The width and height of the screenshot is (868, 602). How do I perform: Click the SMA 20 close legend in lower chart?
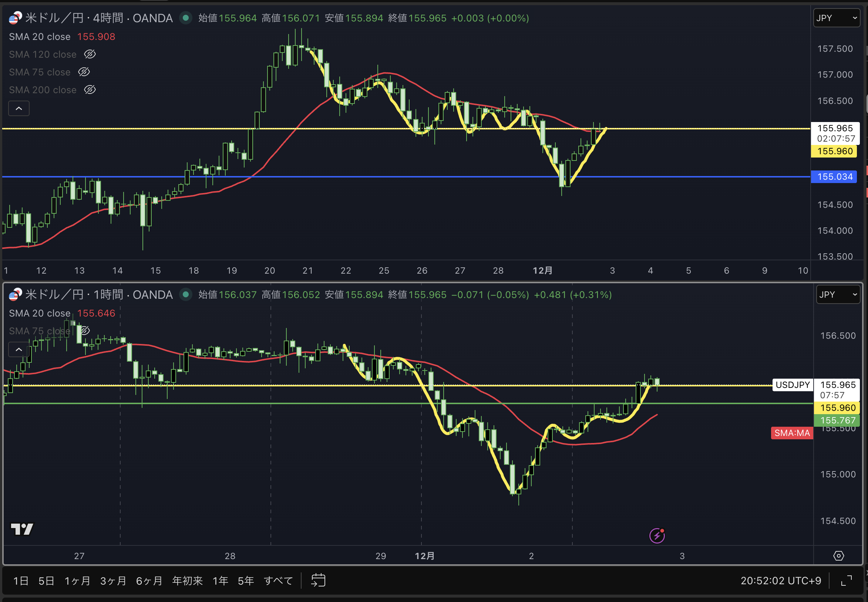(x=40, y=313)
